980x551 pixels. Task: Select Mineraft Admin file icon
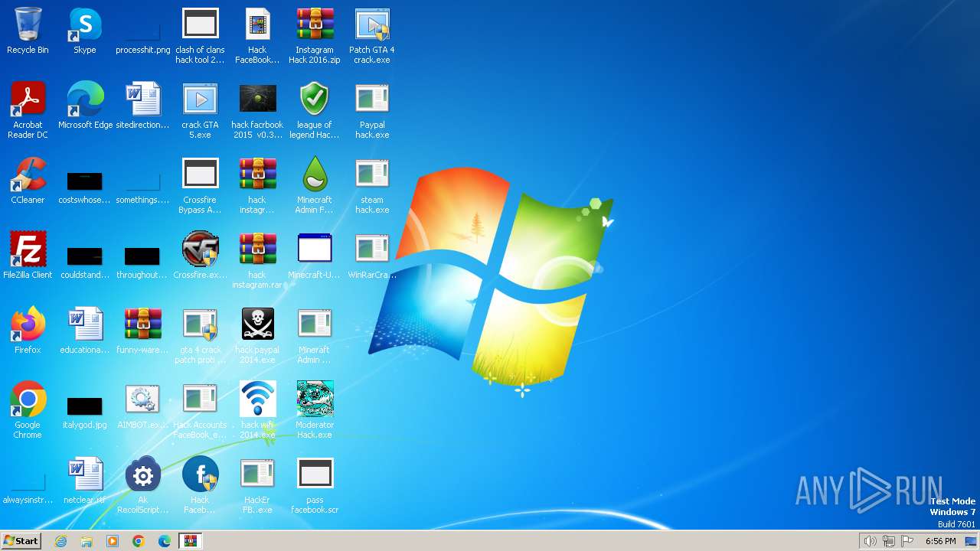(315, 324)
